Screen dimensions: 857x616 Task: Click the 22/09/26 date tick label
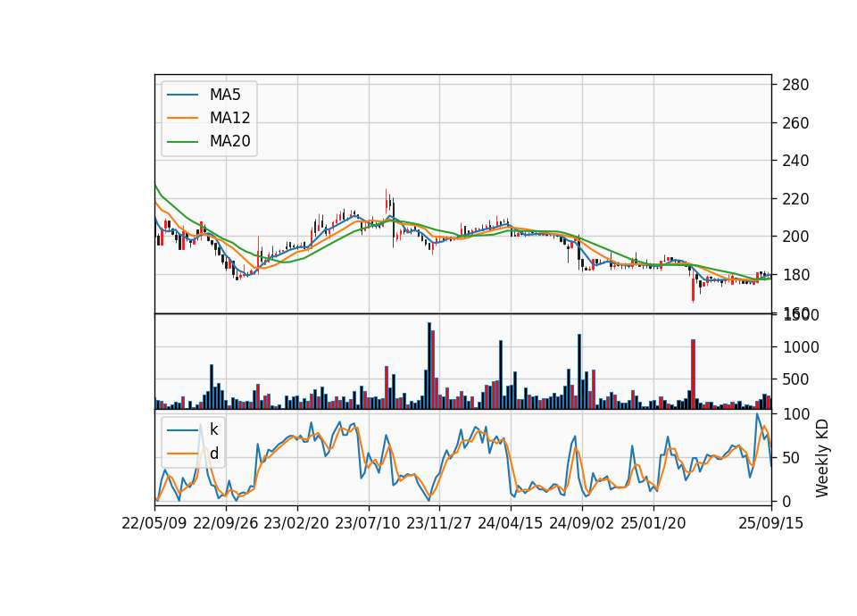coord(226,523)
